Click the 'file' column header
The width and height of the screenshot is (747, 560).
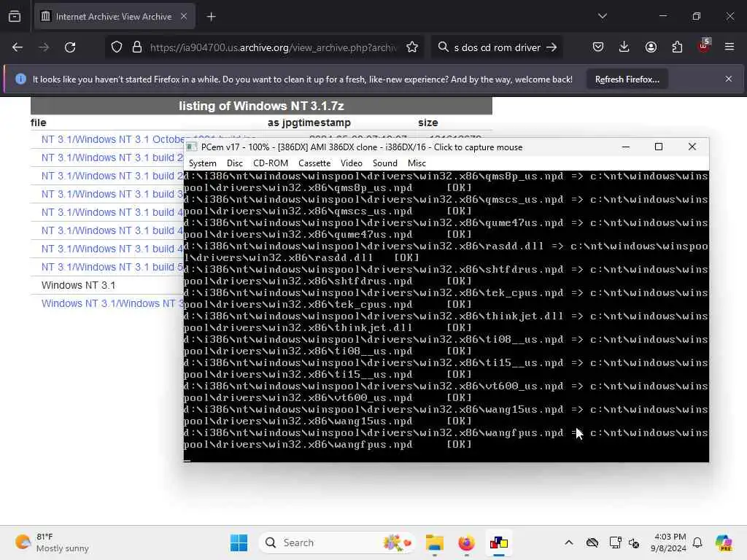point(39,122)
